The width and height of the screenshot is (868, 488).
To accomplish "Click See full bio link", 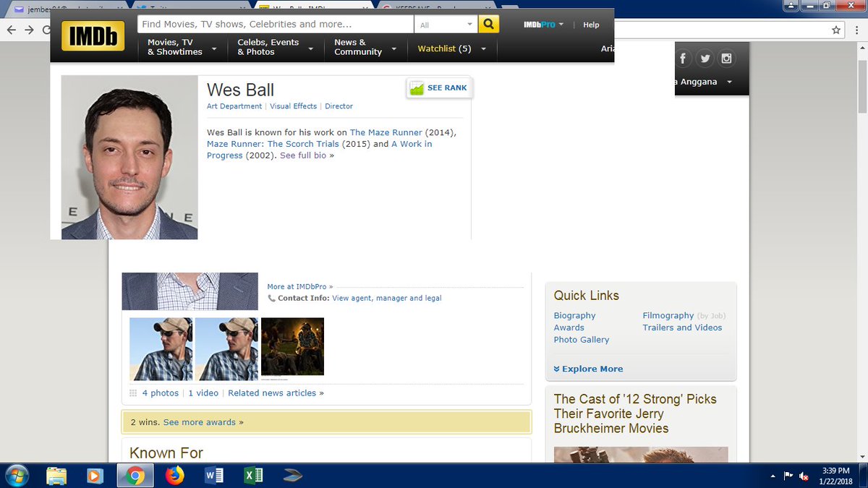I will pos(303,155).
